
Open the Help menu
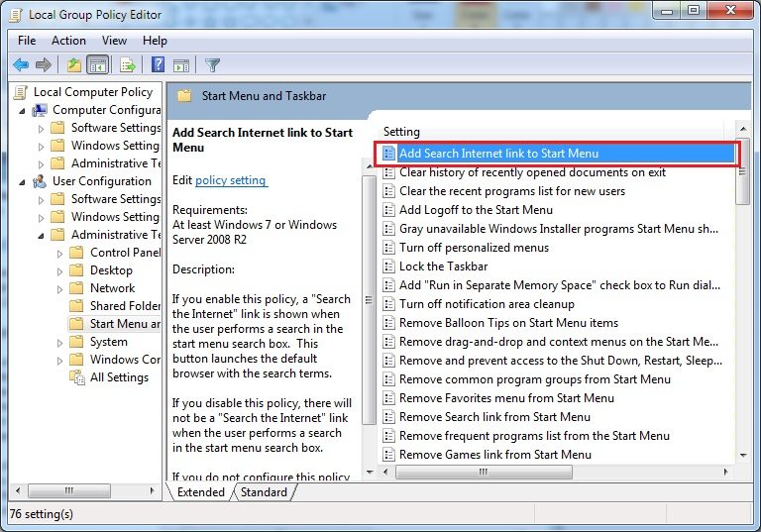(x=155, y=41)
